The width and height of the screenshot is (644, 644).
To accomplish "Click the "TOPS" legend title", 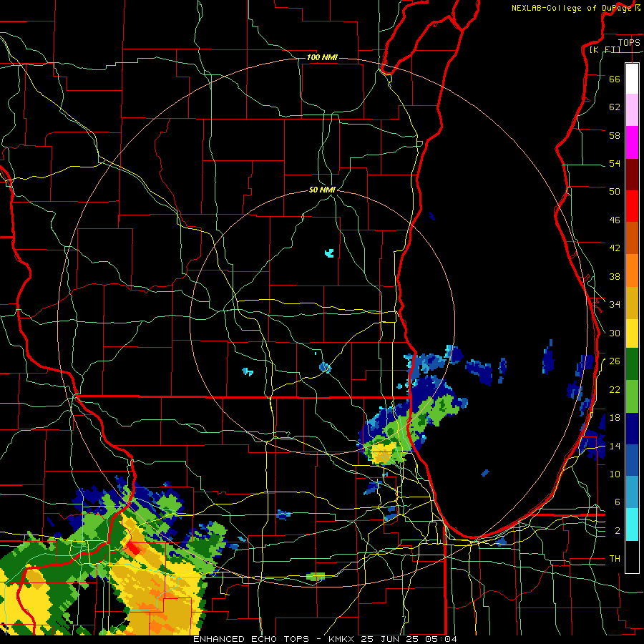I will coord(629,43).
